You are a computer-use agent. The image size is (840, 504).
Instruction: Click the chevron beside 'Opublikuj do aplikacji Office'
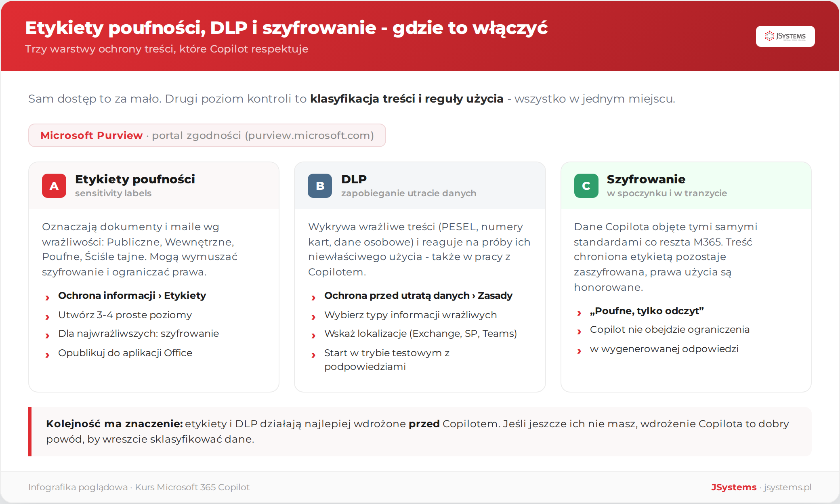[x=47, y=355]
